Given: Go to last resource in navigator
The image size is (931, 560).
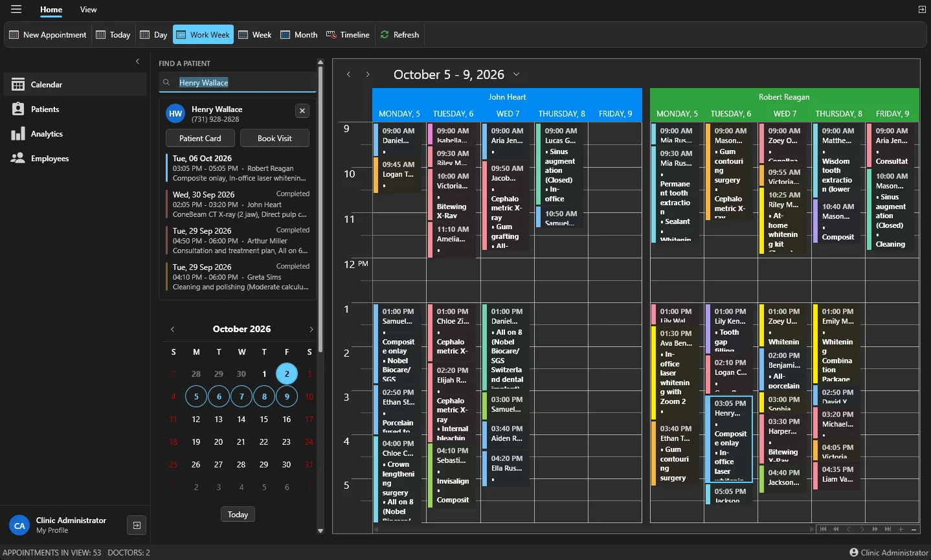Looking at the screenshot, I should tap(888, 529).
